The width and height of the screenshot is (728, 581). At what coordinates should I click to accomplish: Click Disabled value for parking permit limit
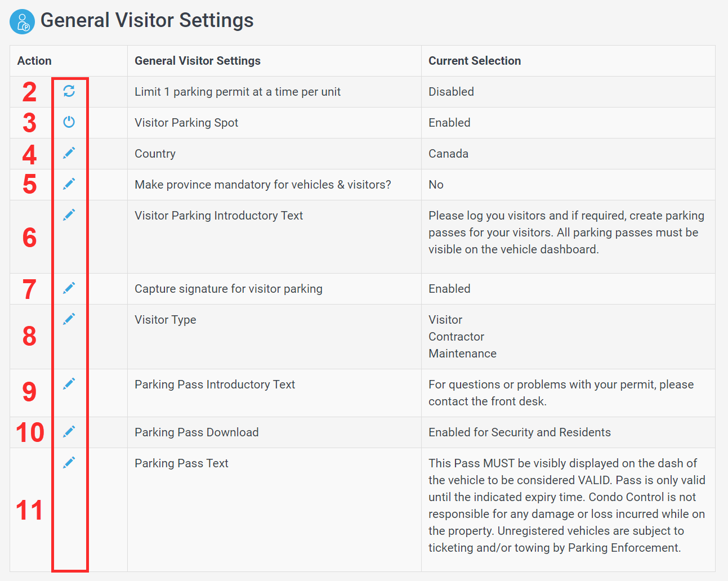(451, 92)
